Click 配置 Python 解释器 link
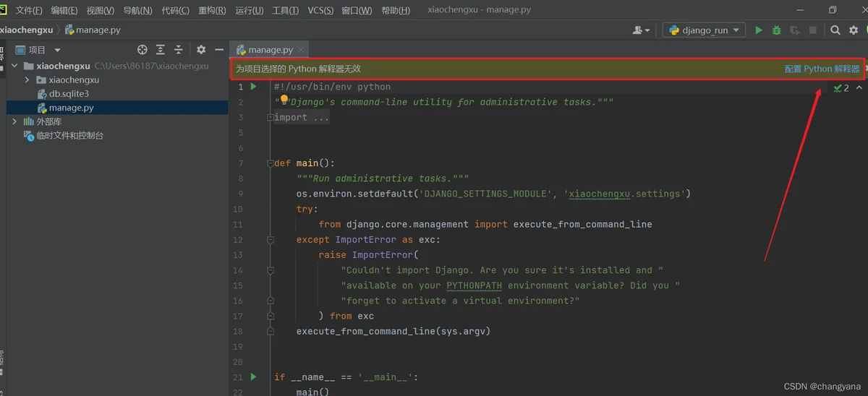This screenshot has width=868, height=396. click(x=822, y=69)
